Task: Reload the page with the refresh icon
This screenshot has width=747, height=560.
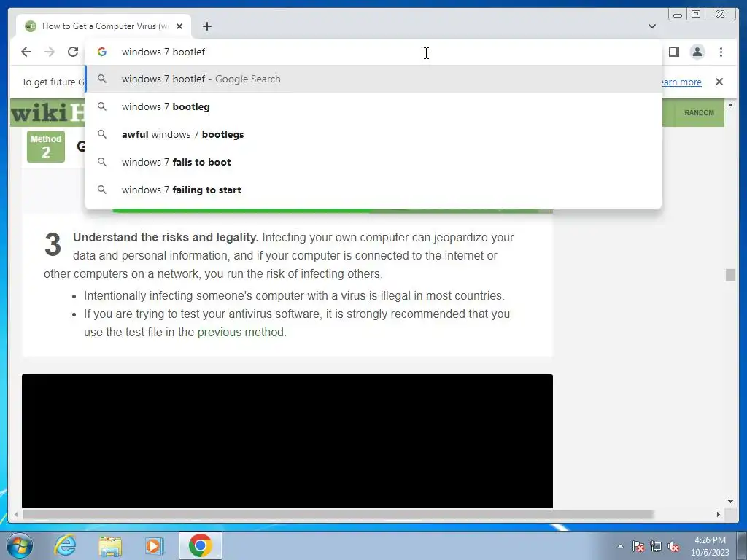Action: 73,52
